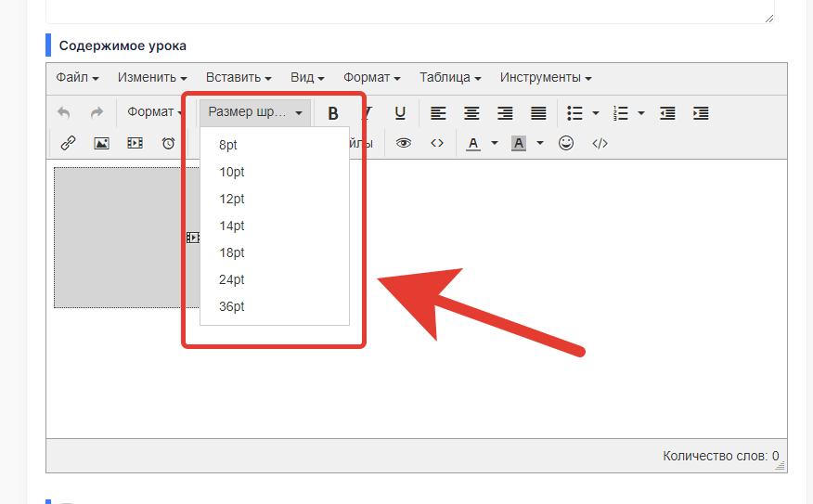This screenshot has width=813, height=504.
Task: Open the Формат block format dropdown
Action: 155,112
